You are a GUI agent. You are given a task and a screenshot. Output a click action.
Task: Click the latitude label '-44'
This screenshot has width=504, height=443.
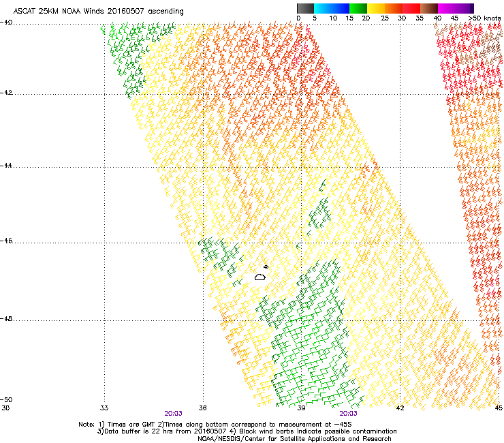pyautogui.click(x=6, y=166)
